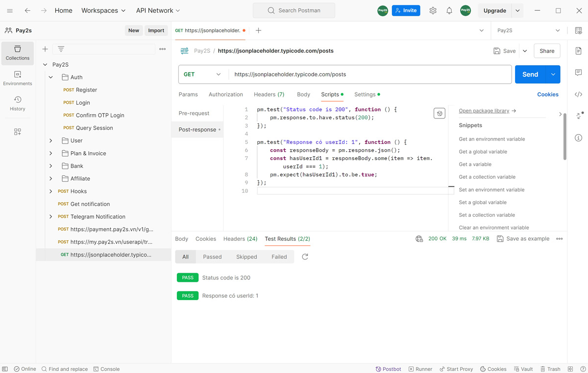This screenshot has width=588, height=373.
Task: Open the GET method dropdown
Action: point(203,74)
